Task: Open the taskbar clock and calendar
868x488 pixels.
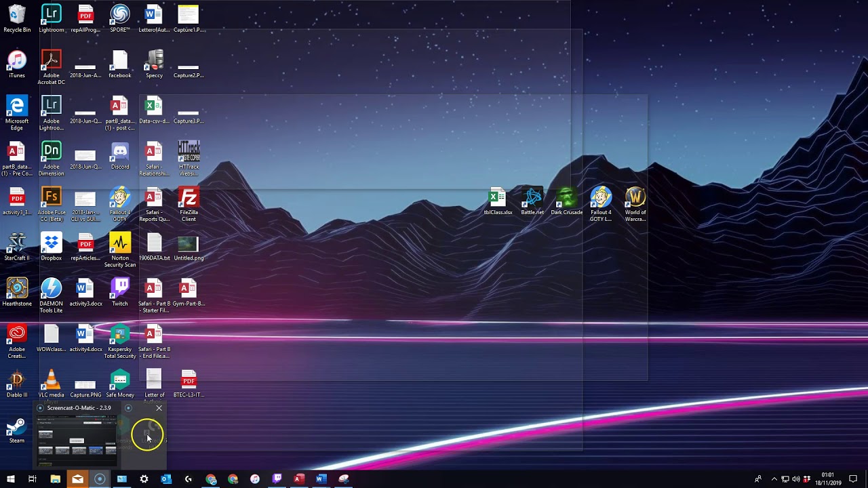Action: pos(829,479)
